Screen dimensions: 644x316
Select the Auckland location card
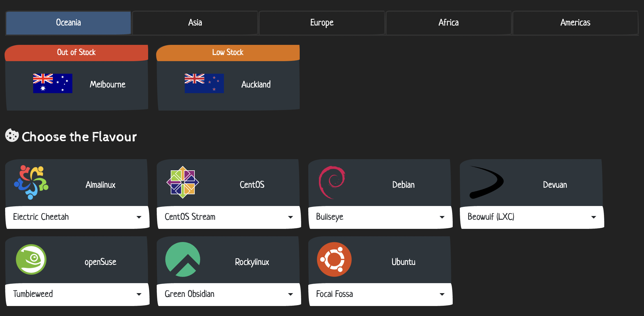pos(256,85)
